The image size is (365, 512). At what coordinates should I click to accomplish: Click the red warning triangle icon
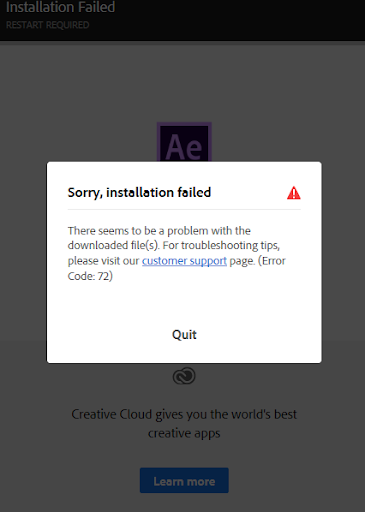tap(293, 193)
